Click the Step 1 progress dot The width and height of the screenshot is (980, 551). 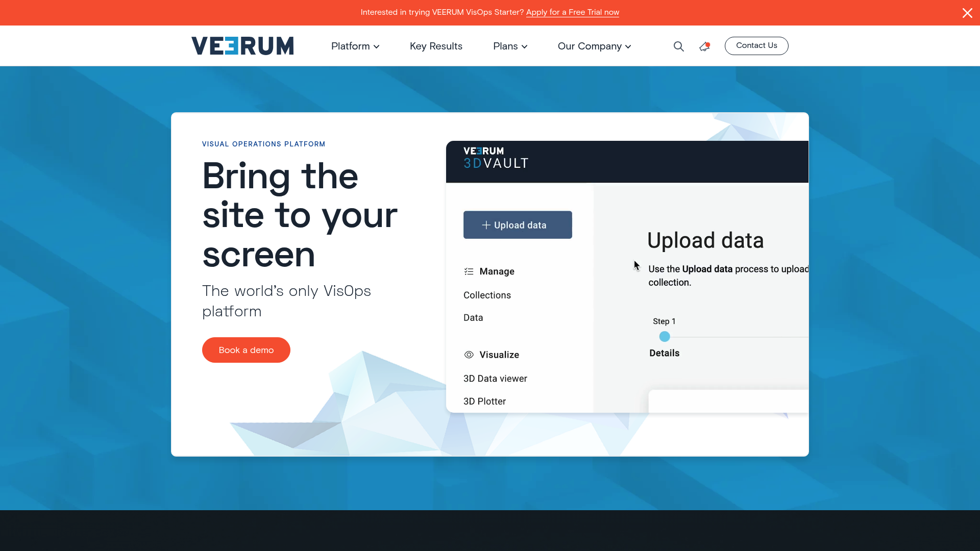tap(665, 337)
